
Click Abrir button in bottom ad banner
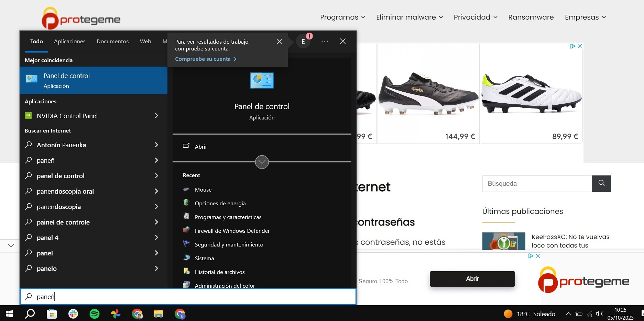472,279
